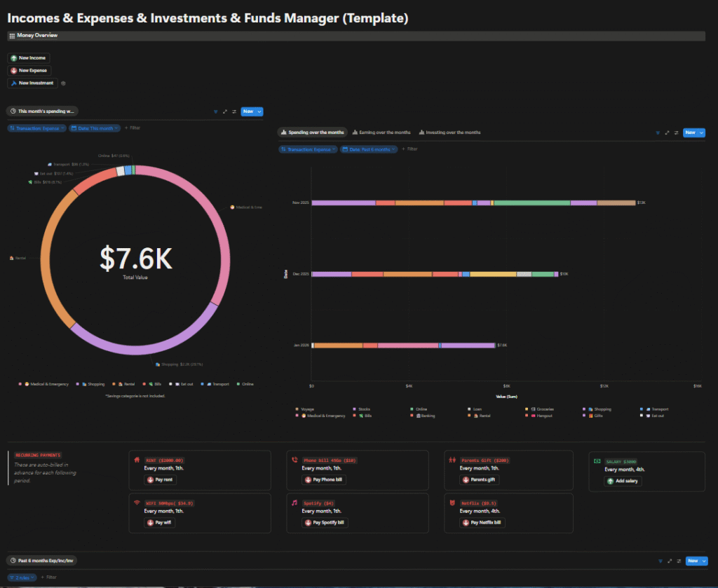Click the sort icon beside the New button
The width and height of the screenshot is (718, 588).
point(233,111)
